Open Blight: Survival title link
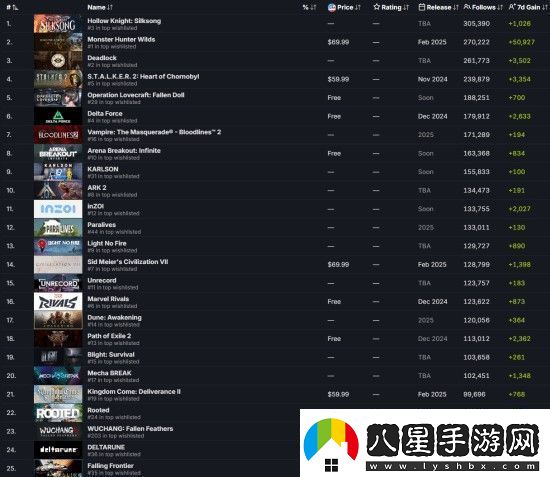 [x=111, y=355]
